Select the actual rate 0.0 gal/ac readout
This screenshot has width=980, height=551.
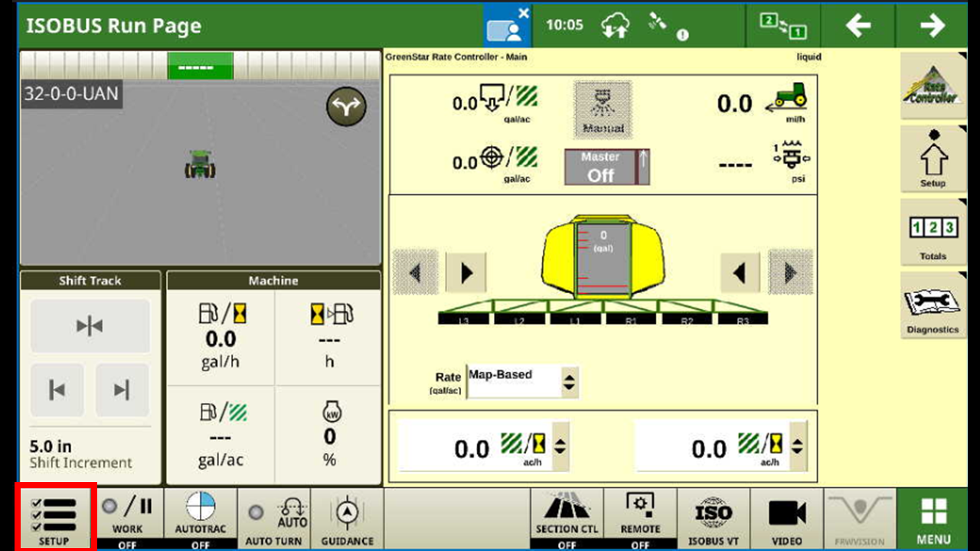click(495, 103)
